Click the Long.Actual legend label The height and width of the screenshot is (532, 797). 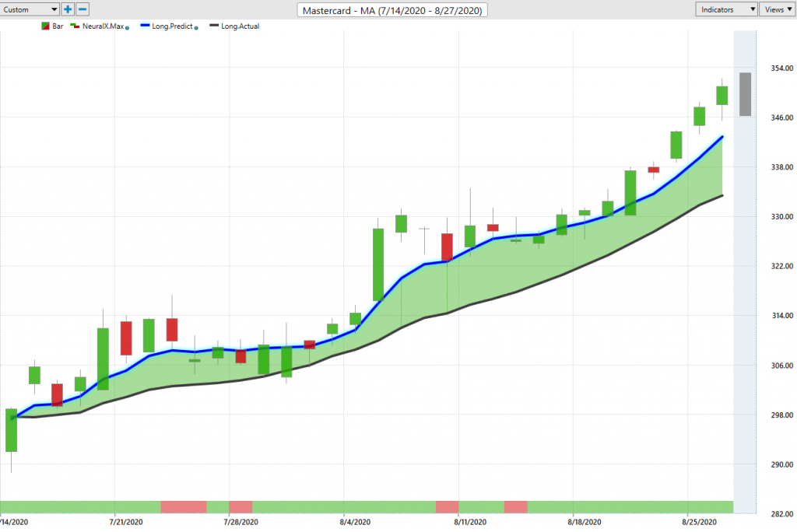(240, 26)
